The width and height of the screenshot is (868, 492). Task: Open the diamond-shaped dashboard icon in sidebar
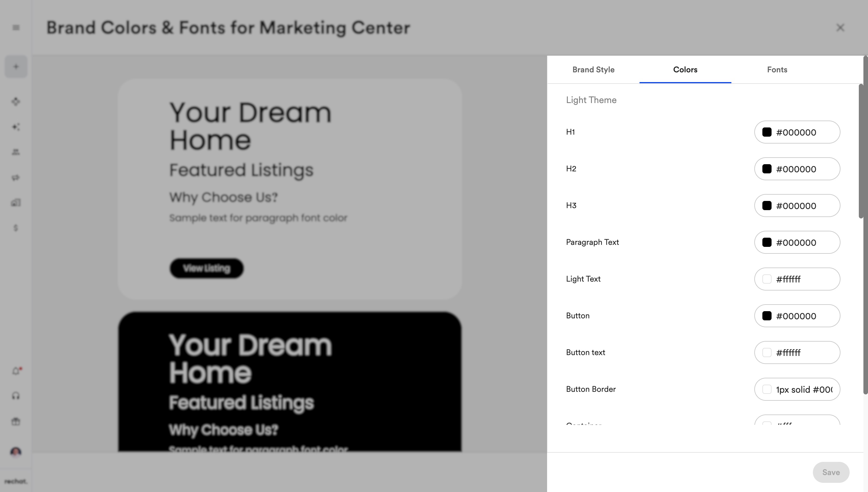click(16, 101)
